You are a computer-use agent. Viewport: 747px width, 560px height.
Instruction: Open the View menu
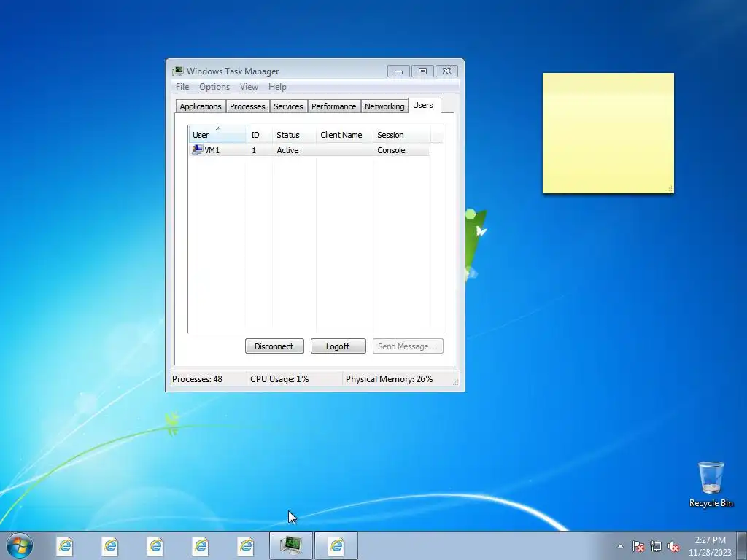(x=249, y=87)
